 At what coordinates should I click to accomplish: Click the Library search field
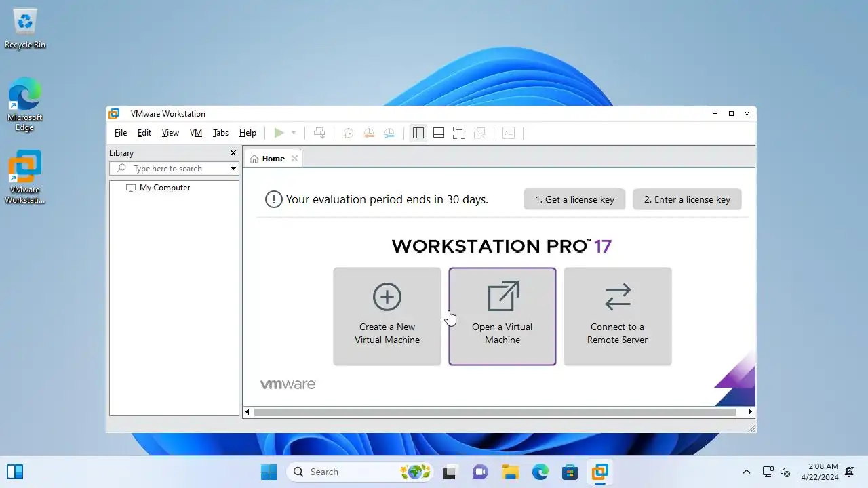coord(169,168)
